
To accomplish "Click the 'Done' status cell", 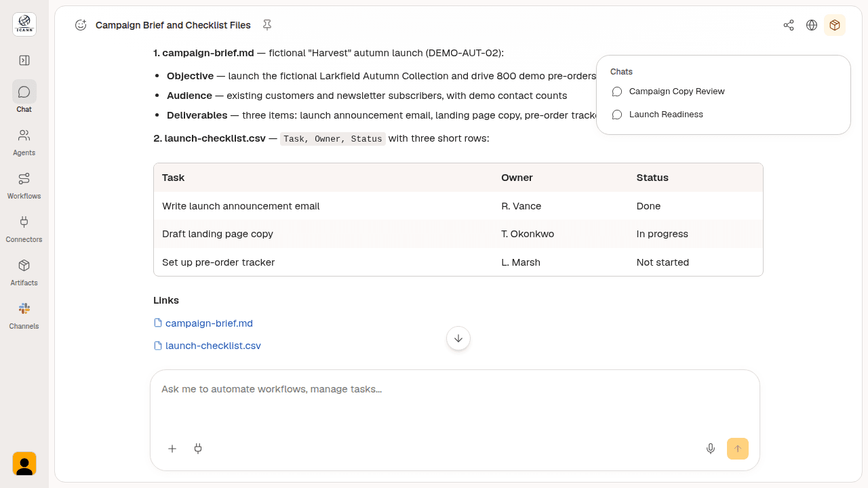I will pyautogui.click(x=696, y=206).
